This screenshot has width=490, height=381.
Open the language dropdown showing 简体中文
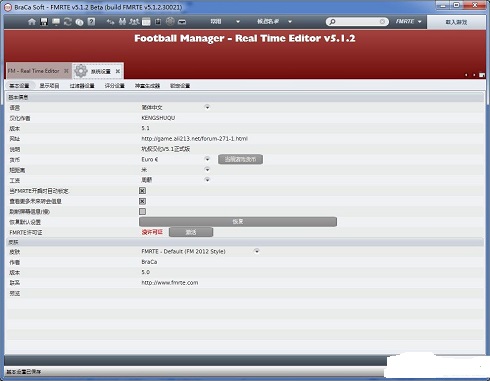pos(207,107)
